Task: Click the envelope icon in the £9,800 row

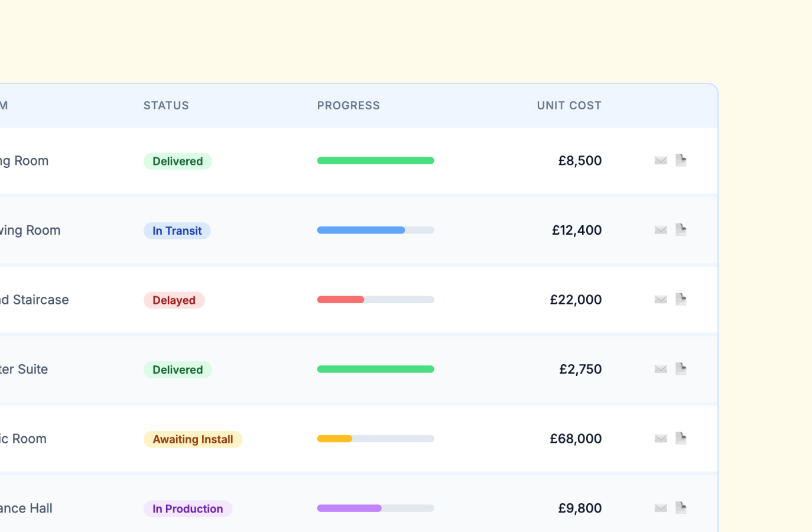Action: [x=661, y=508]
